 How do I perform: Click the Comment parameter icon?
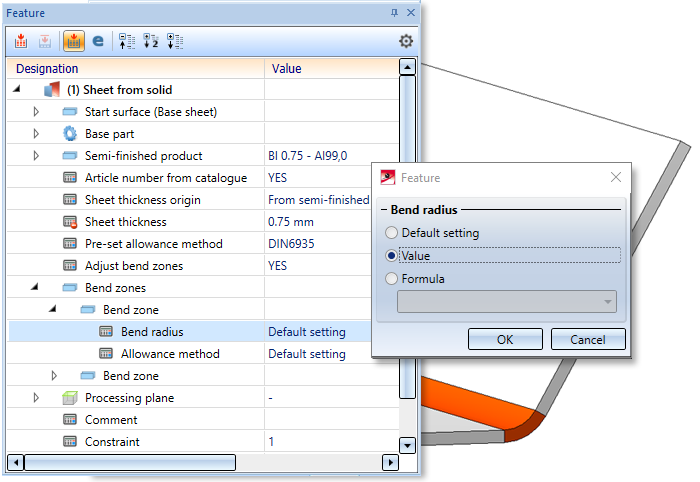[70, 420]
